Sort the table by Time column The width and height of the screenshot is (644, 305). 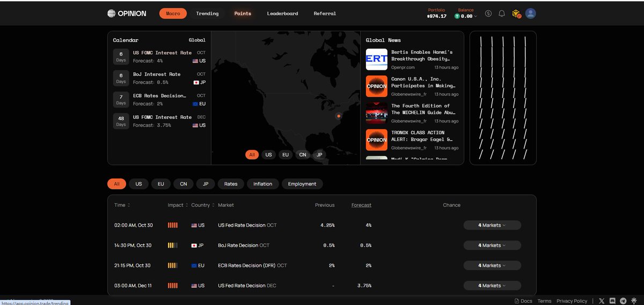122,205
